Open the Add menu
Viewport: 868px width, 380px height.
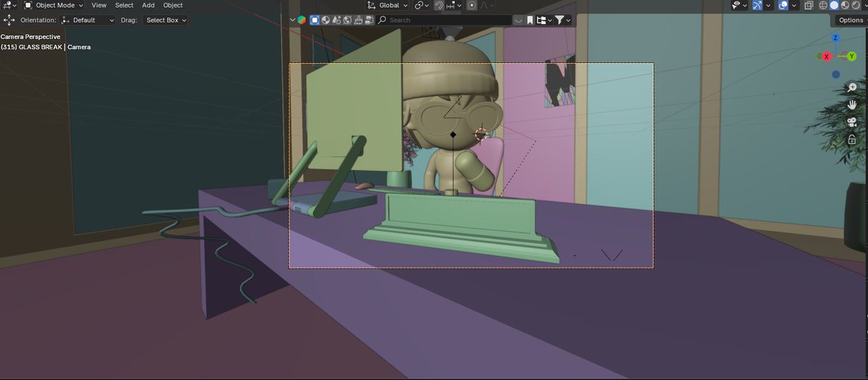point(148,5)
